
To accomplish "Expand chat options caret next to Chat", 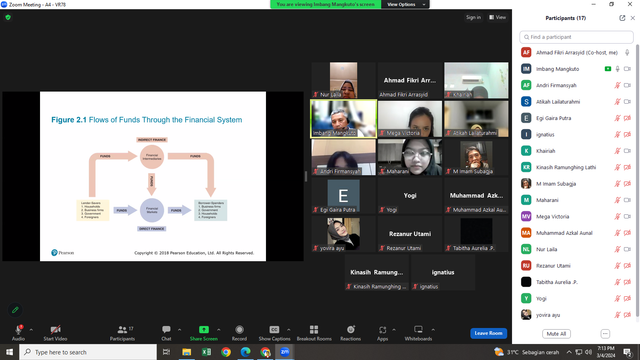I will point(179,330).
